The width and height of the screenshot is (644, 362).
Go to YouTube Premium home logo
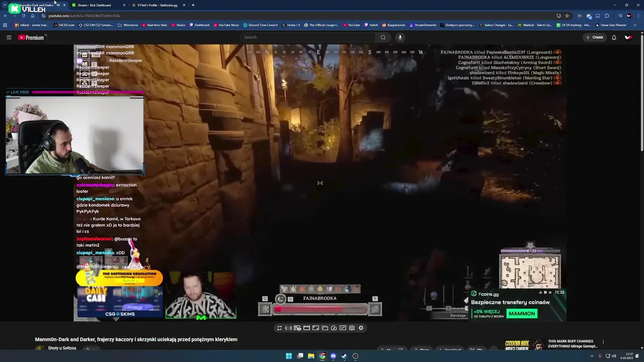point(32,37)
